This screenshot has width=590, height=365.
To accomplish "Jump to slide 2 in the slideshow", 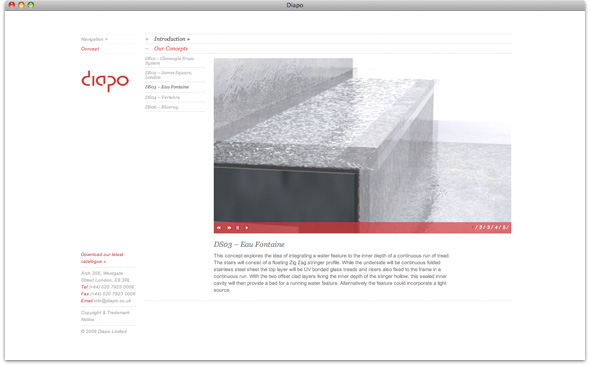I will pyautogui.click(x=480, y=227).
